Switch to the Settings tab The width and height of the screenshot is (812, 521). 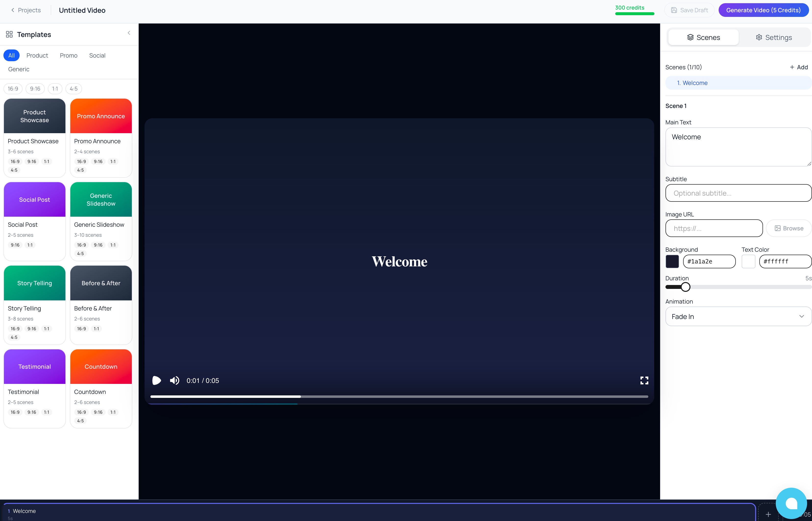click(774, 37)
